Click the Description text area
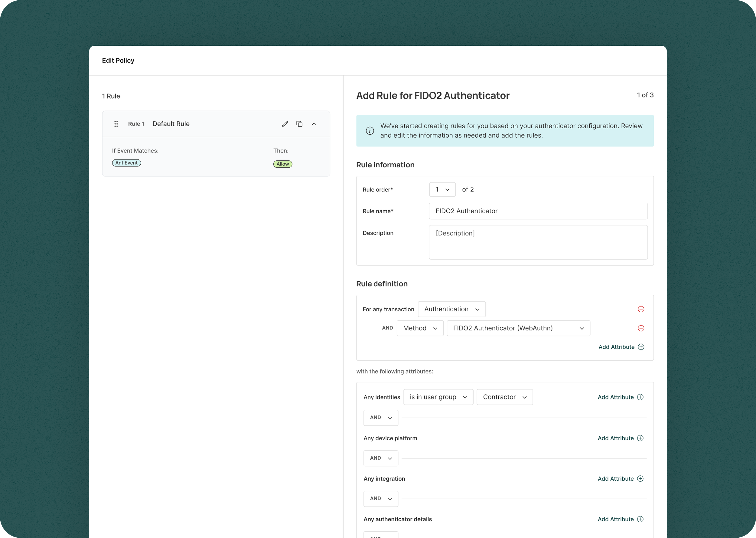Screen dimensions: 756x538 (x=538, y=242)
